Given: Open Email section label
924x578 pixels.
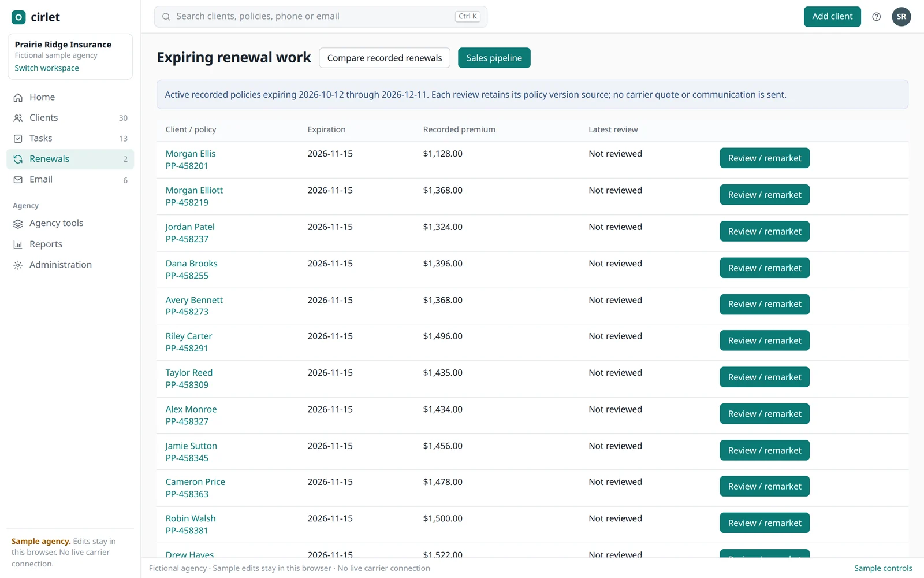Looking at the screenshot, I should [41, 179].
